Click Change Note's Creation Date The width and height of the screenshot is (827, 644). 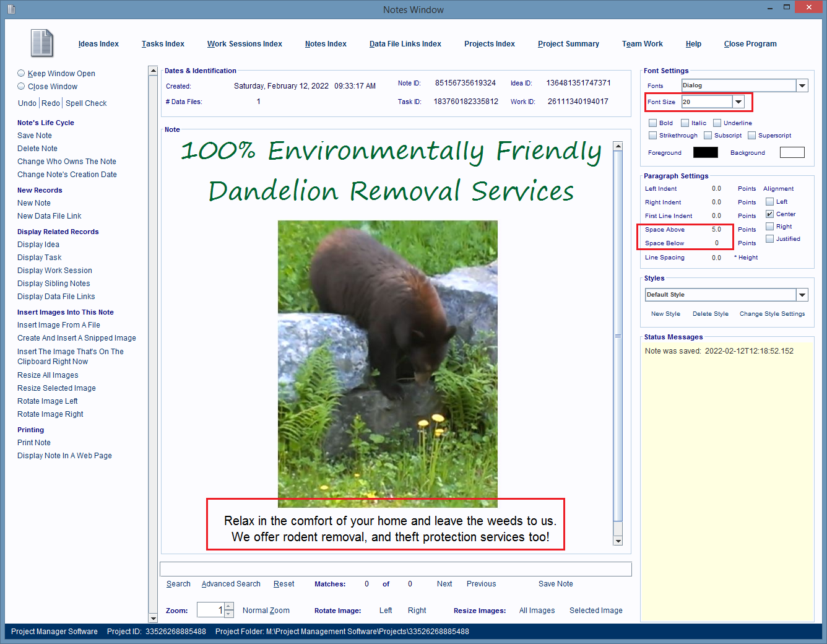(x=67, y=175)
